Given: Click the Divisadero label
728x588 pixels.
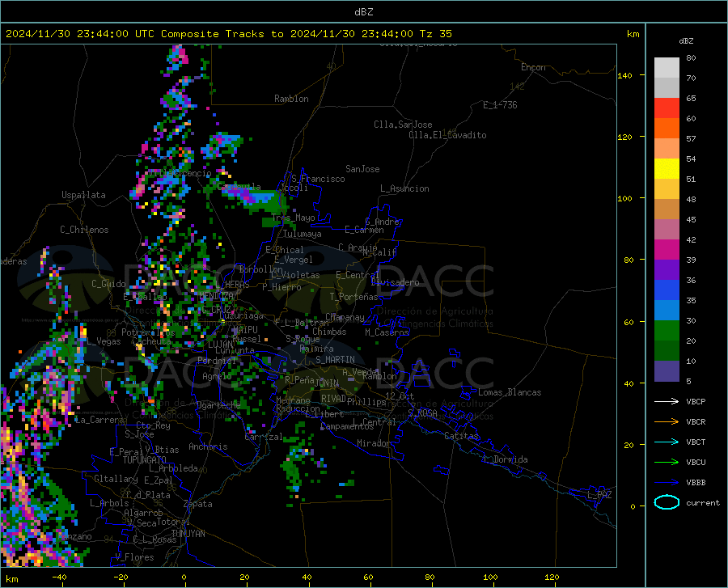Looking at the screenshot, I should coord(395,282).
